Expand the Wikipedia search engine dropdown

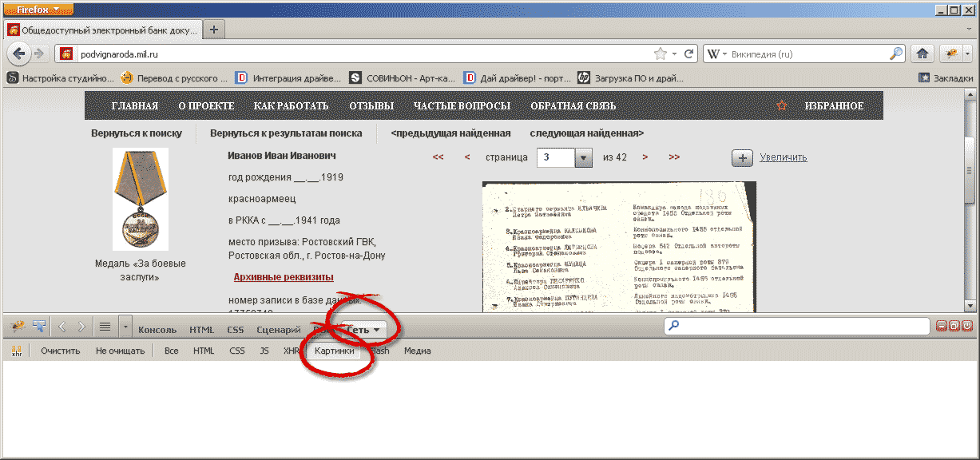[717, 54]
